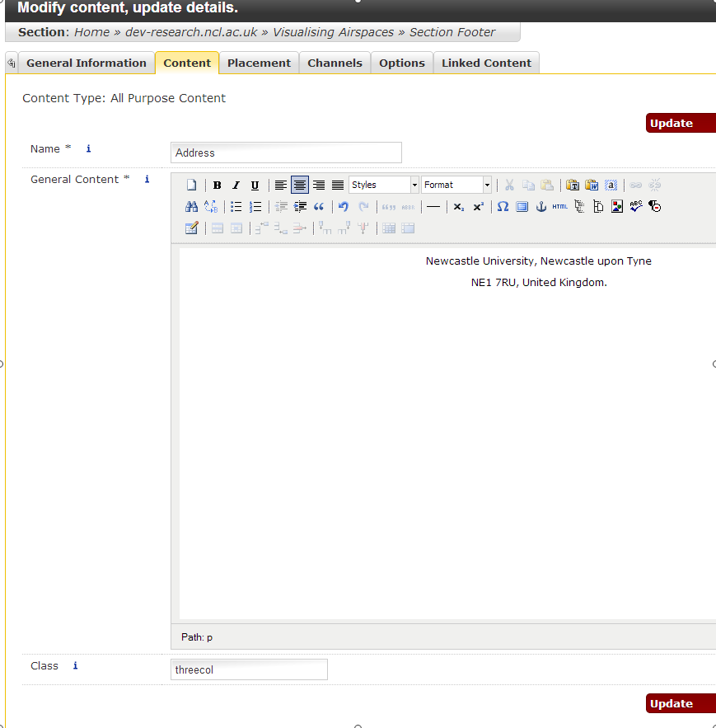The width and height of the screenshot is (716, 728).
Task: Open the Styles dropdown
Action: [x=384, y=186]
